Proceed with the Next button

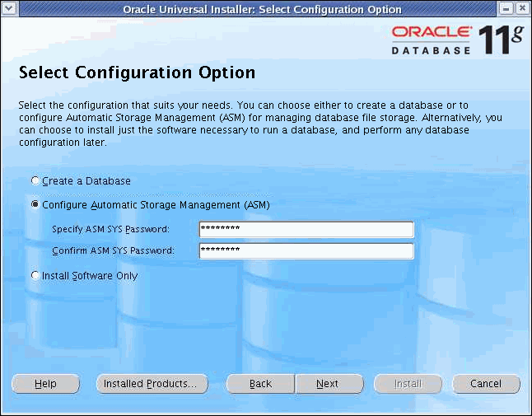(328, 384)
